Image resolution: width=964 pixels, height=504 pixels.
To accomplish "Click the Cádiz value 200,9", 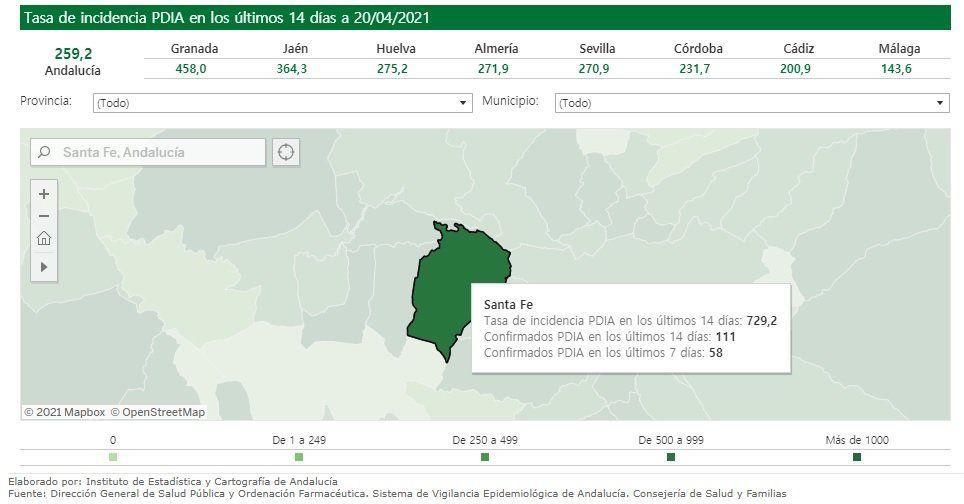I will point(795,69).
